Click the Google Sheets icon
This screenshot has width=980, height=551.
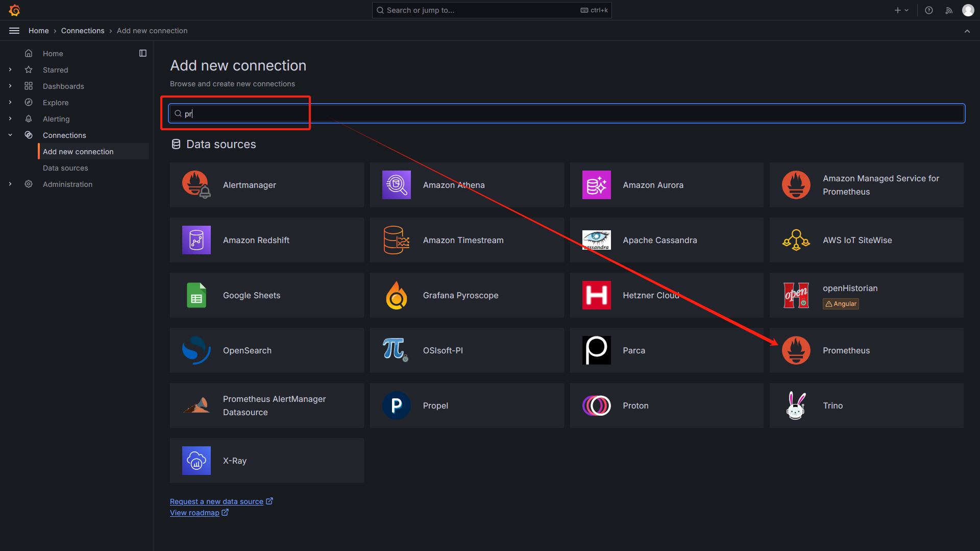[197, 295]
